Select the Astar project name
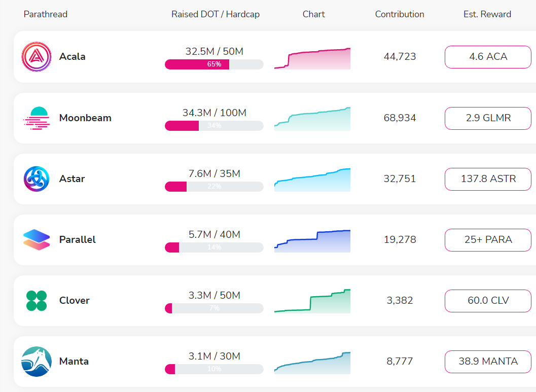Screen dimensions: 536x392 (x=72, y=179)
